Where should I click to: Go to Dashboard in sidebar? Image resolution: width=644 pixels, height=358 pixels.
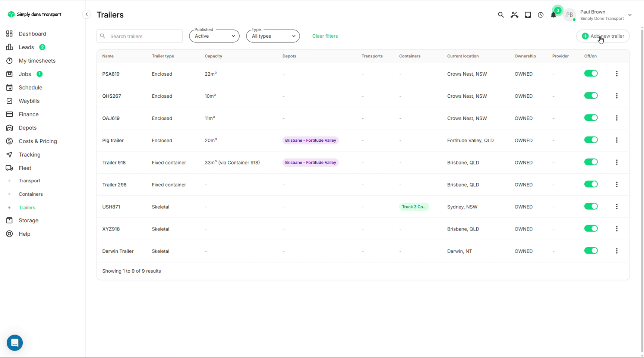click(32, 34)
